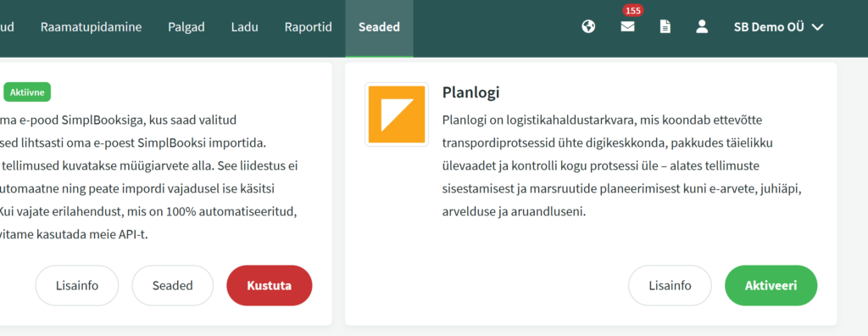Click the red Kustuta button
868x336 pixels.
point(270,286)
